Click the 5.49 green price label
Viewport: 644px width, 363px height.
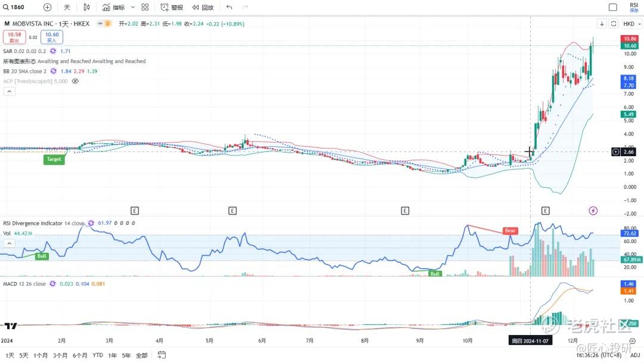click(628, 114)
